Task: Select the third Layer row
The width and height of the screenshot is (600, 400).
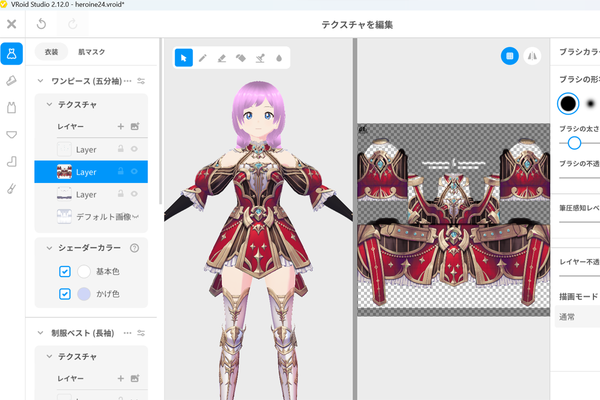Action: pyautogui.click(x=91, y=194)
